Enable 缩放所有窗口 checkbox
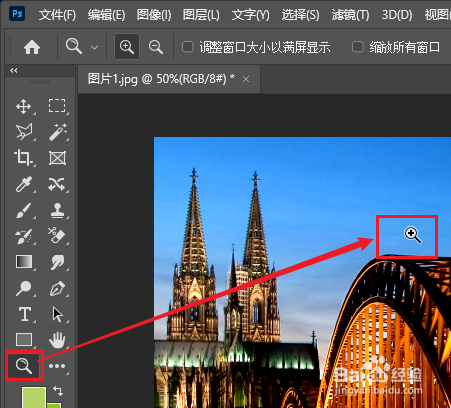The height and width of the screenshot is (408, 451). pos(358,47)
